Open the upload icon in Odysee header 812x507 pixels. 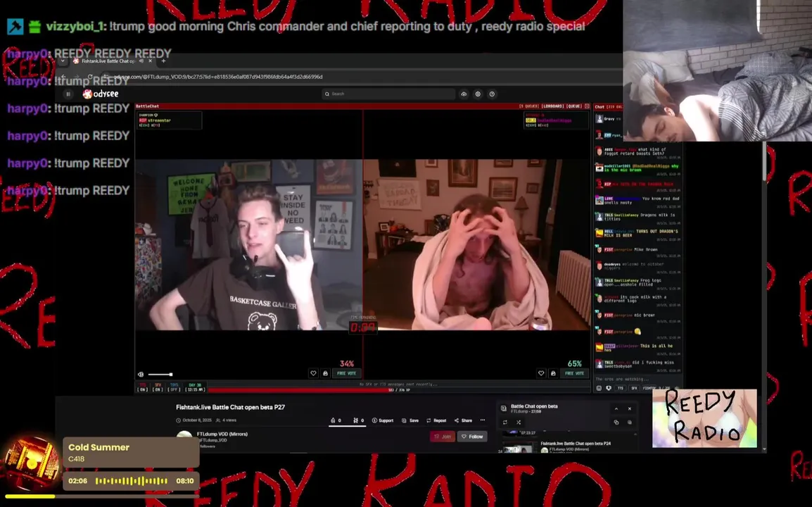(x=464, y=94)
